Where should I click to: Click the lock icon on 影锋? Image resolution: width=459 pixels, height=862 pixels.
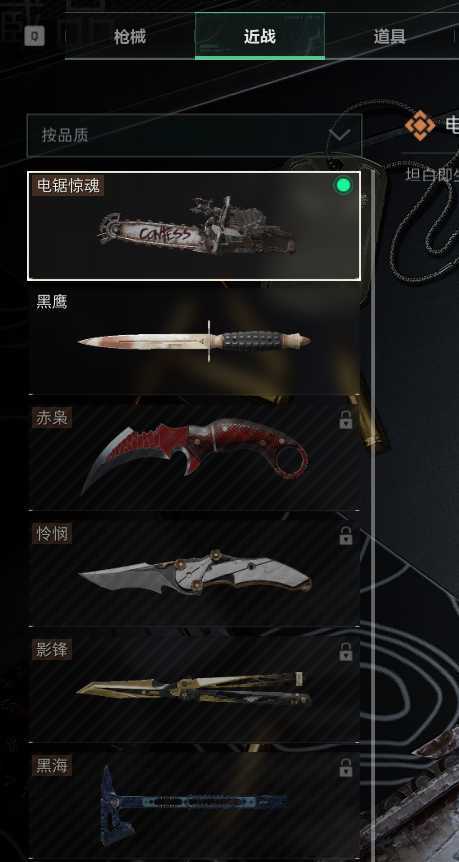345,652
